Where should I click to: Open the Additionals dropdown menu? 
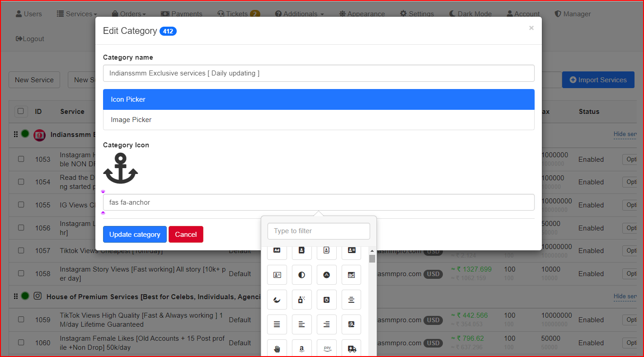(x=300, y=14)
